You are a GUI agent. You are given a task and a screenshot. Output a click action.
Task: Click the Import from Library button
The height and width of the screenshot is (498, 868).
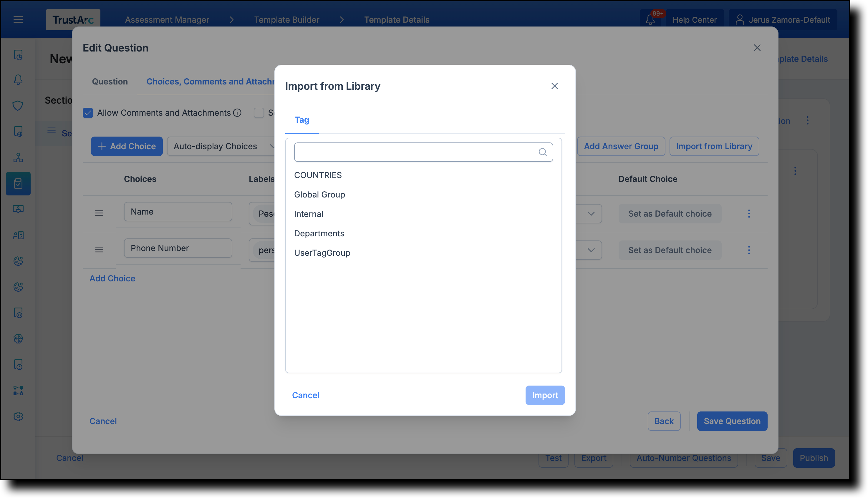[714, 146]
